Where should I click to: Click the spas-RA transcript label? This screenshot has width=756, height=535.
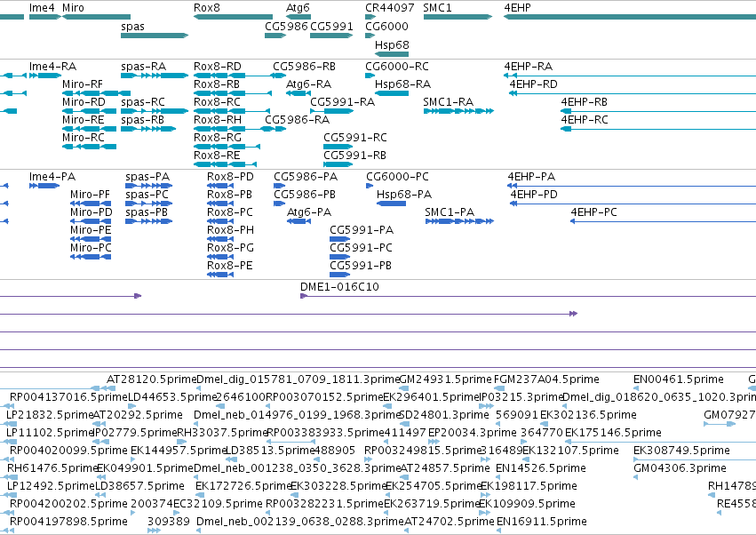click(144, 66)
